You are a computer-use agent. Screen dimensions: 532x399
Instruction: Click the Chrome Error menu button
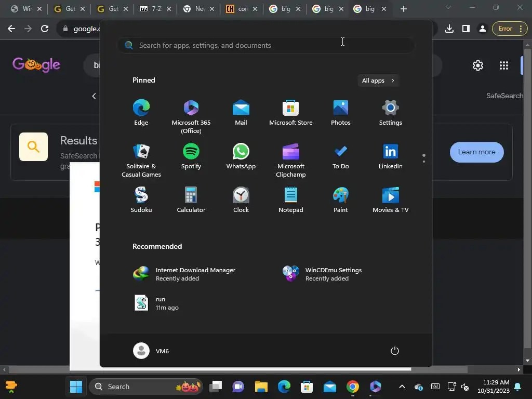(510, 29)
